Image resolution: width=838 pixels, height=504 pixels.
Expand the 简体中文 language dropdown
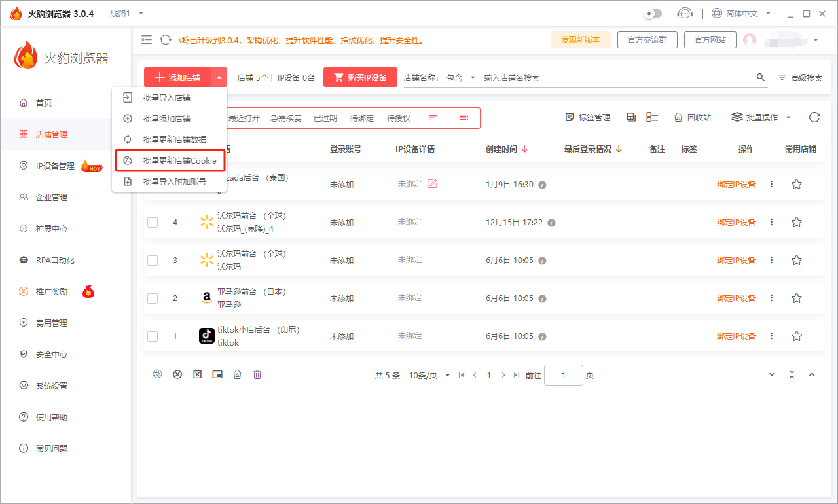742,14
